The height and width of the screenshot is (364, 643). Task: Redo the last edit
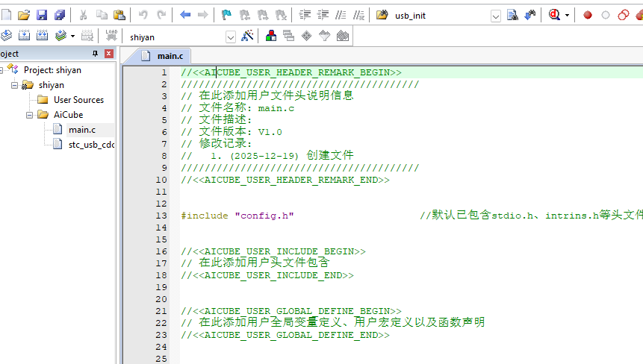161,15
